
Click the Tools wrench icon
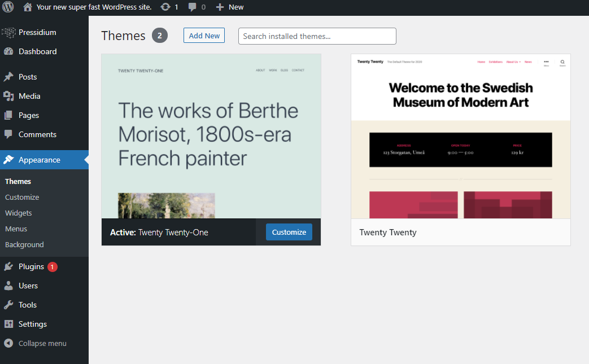click(x=8, y=305)
